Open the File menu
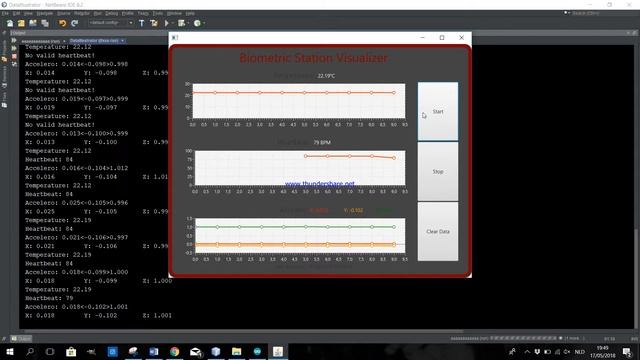Image resolution: width=640 pixels, height=360 pixels. [5, 13]
